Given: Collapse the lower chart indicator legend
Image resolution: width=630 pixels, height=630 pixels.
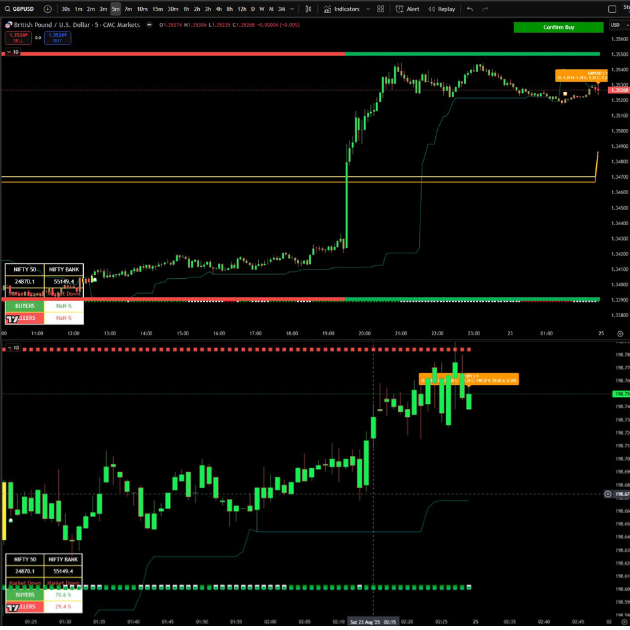Looking at the screenshot, I should [x=5, y=347].
